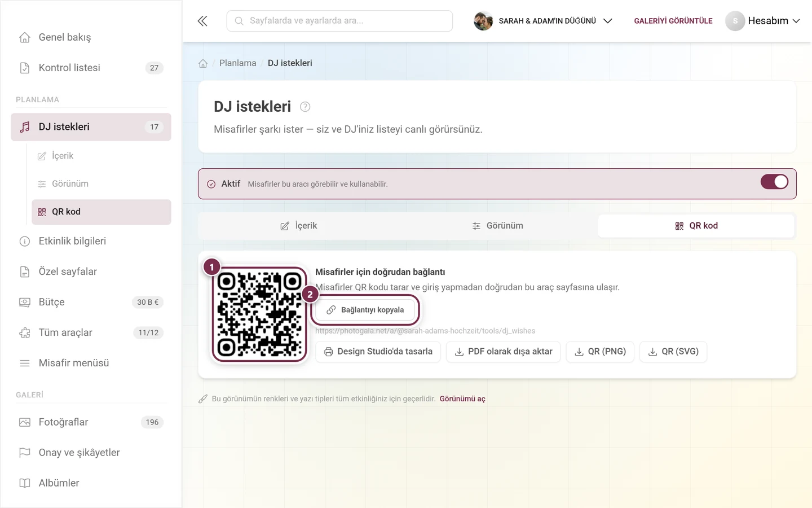Click Planlama in the breadcrumb

(x=238, y=63)
